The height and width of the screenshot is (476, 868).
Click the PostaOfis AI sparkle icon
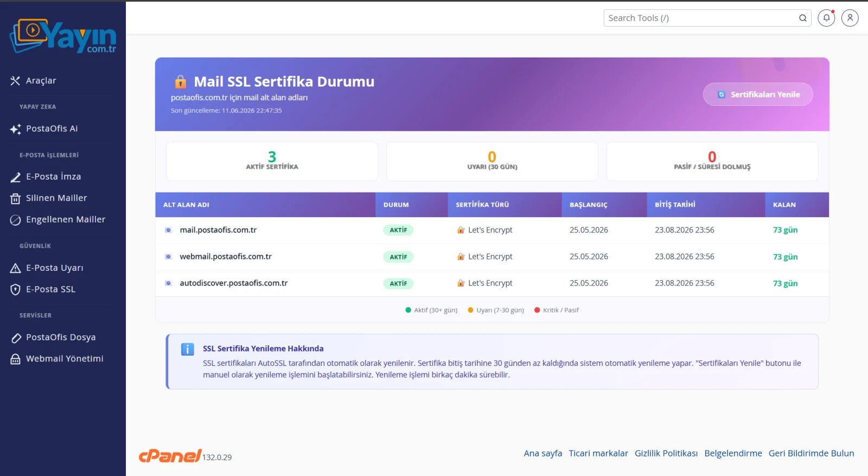tap(15, 129)
